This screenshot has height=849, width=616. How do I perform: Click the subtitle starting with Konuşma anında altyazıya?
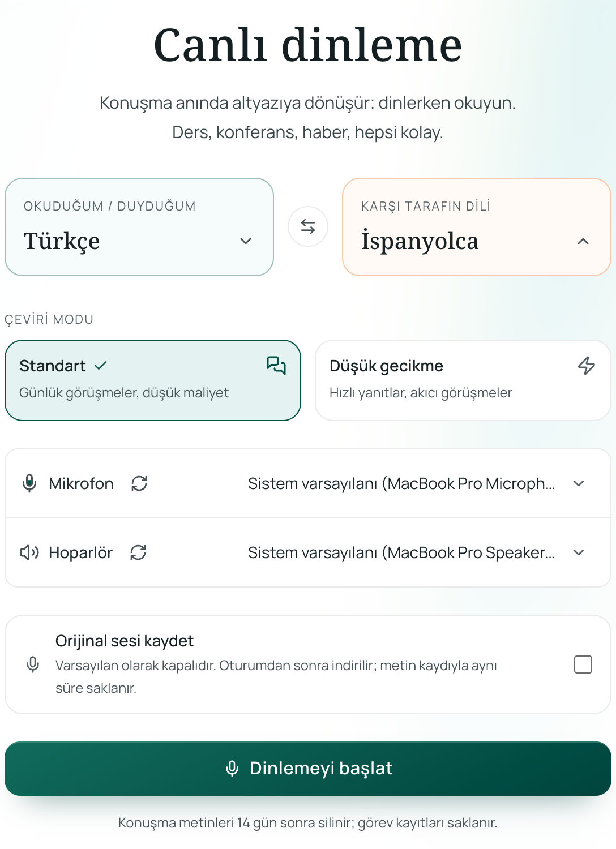(308, 103)
